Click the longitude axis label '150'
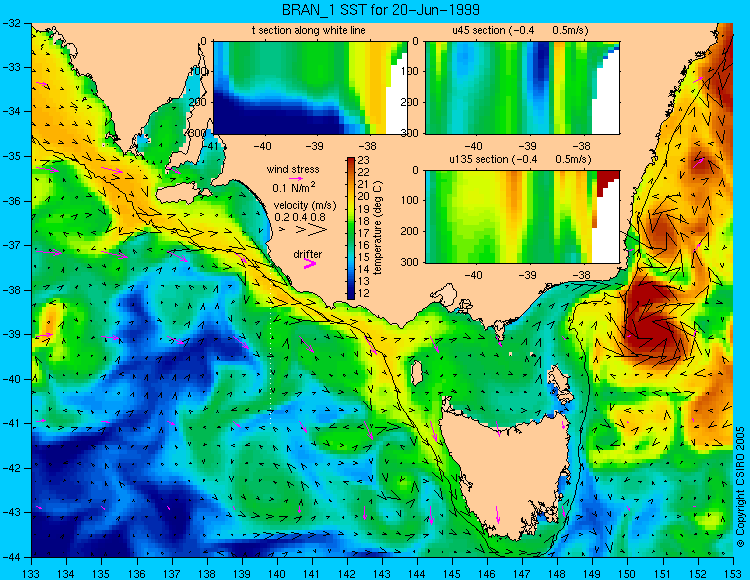 (x=628, y=573)
